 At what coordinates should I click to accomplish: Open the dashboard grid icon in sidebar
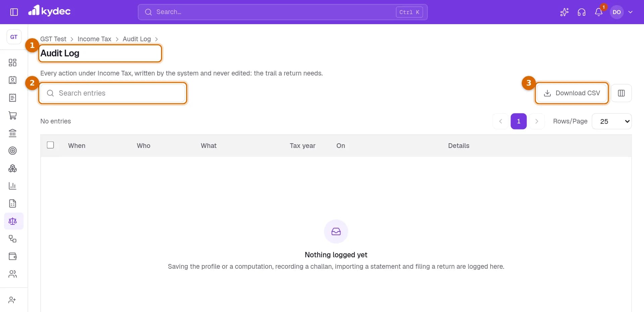coord(13,63)
